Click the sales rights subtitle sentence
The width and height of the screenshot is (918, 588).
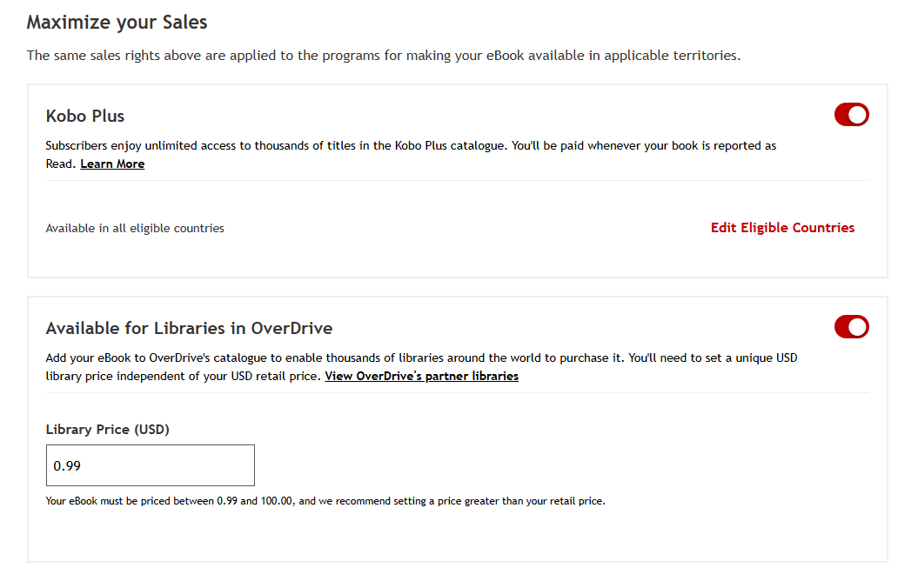[383, 56]
